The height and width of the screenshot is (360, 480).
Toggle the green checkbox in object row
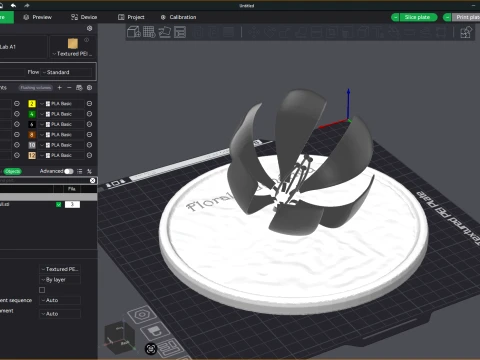click(59, 205)
